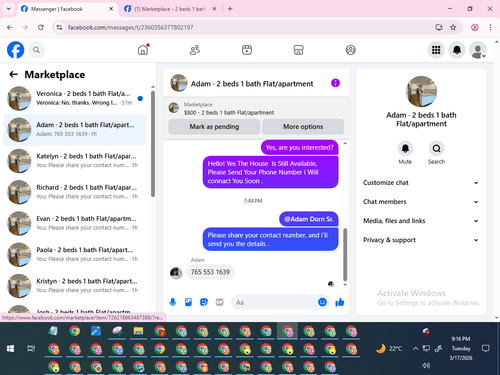Open Katelyn conversation in list

[x=75, y=161]
